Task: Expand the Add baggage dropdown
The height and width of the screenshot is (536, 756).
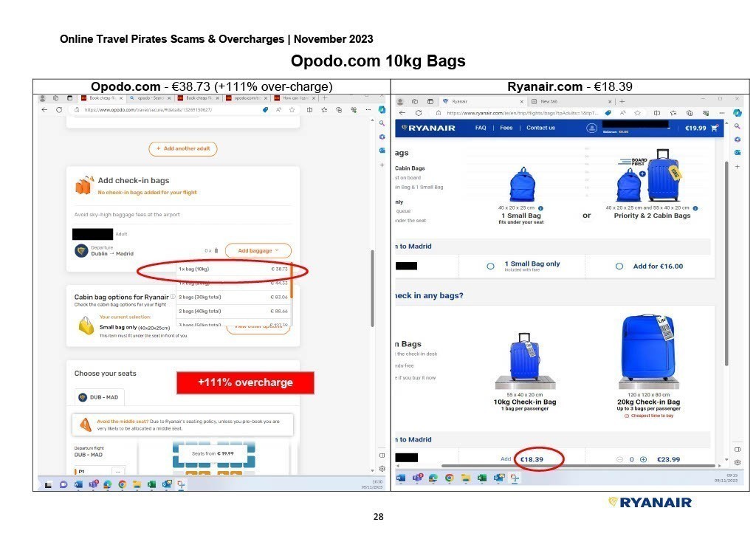Action: (258, 251)
